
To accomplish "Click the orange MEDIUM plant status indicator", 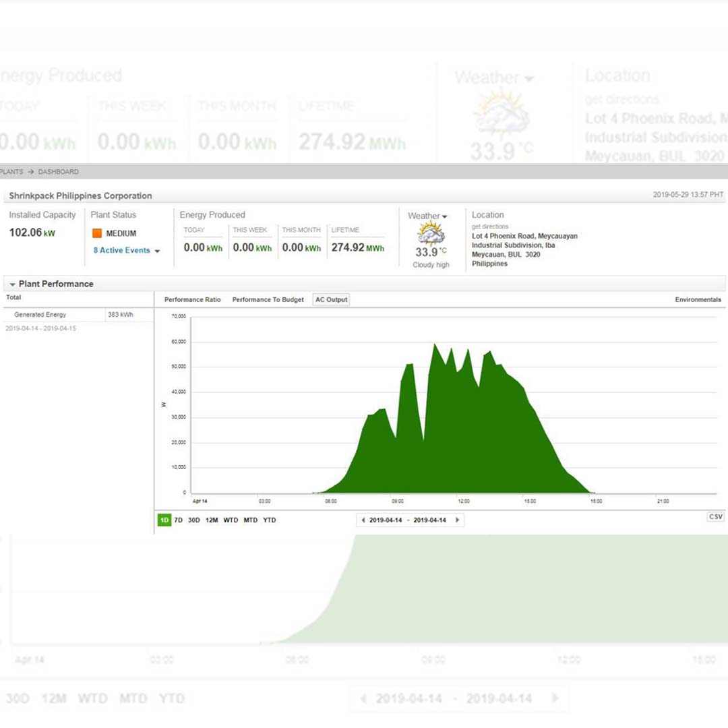I will (96, 233).
